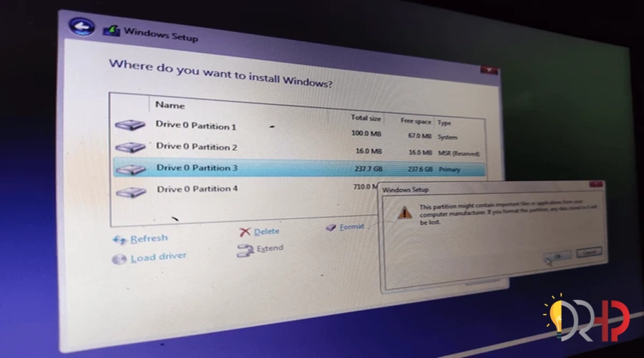Click the "Where do you want to install Windows?" heading
The width and height of the screenshot is (644, 358).
(x=220, y=74)
